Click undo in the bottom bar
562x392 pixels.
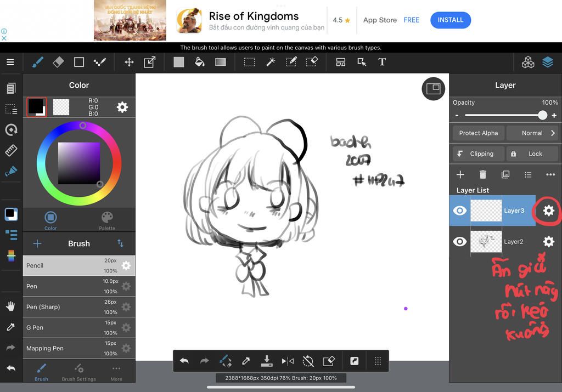click(x=184, y=361)
